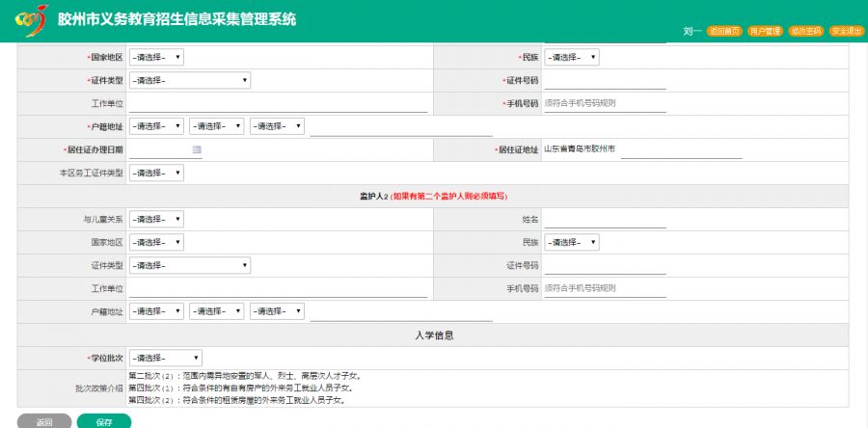868x428 pixels.
Task: Expand the 与儿童关系 dropdown under 监护人2
Action: tap(156, 219)
